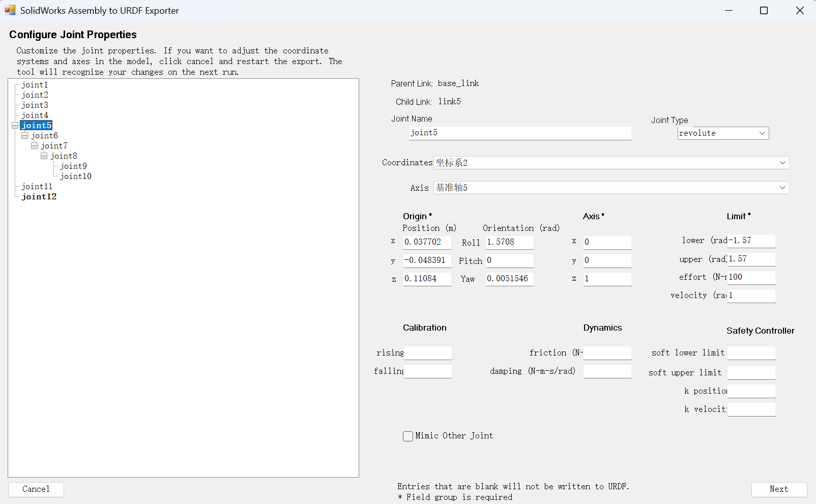Image resolution: width=816 pixels, height=504 pixels.
Task: Select joint6 in the joint tree
Action: [44, 136]
